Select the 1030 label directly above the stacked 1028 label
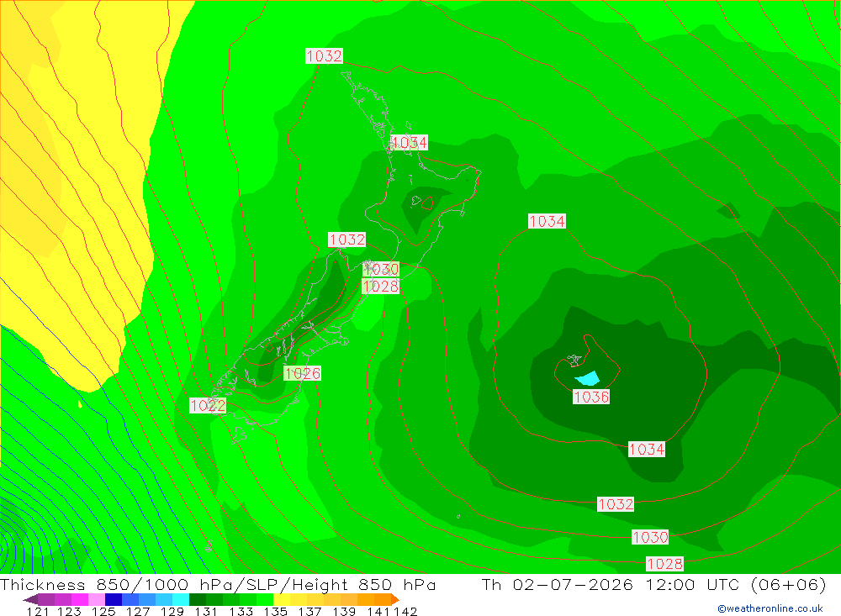Image resolution: width=841 pixels, height=616 pixels. click(x=381, y=269)
